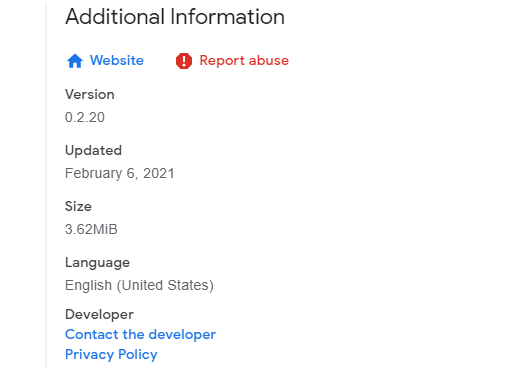Image resolution: width=521 pixels, height=368 pixels.
Task: Click the word developer in contact link
Action: pyautogui.click(x=182, y=334)
